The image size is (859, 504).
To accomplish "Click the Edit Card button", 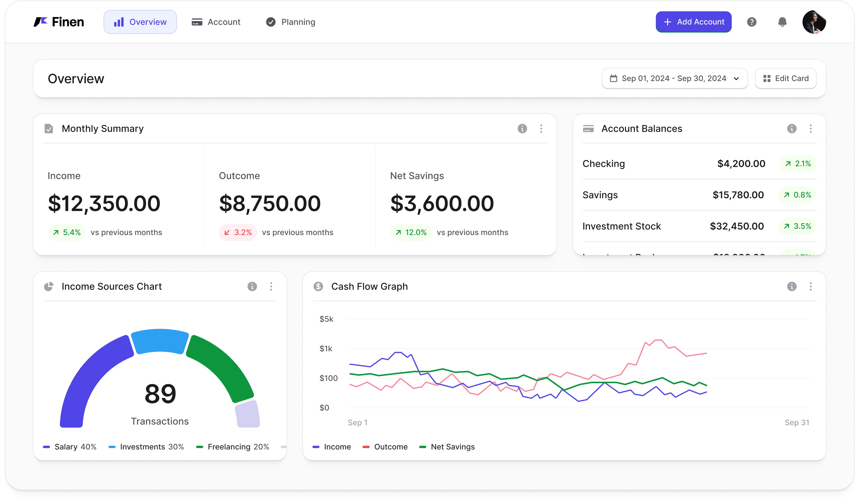I will [786, 79].
